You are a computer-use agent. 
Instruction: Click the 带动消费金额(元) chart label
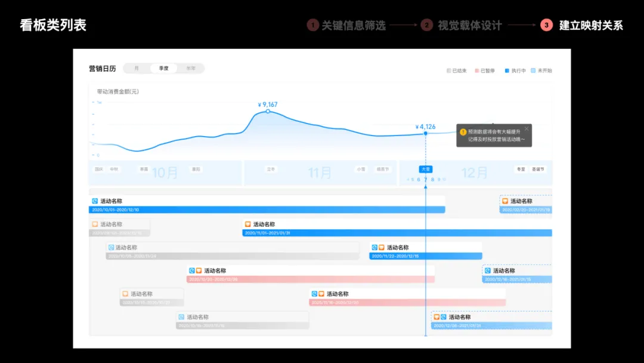(118, 92)
